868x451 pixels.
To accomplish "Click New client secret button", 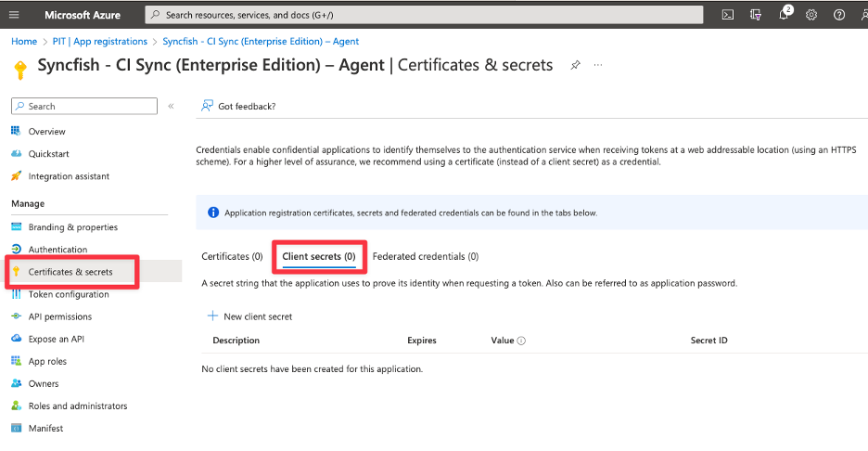I will point(249,316).
